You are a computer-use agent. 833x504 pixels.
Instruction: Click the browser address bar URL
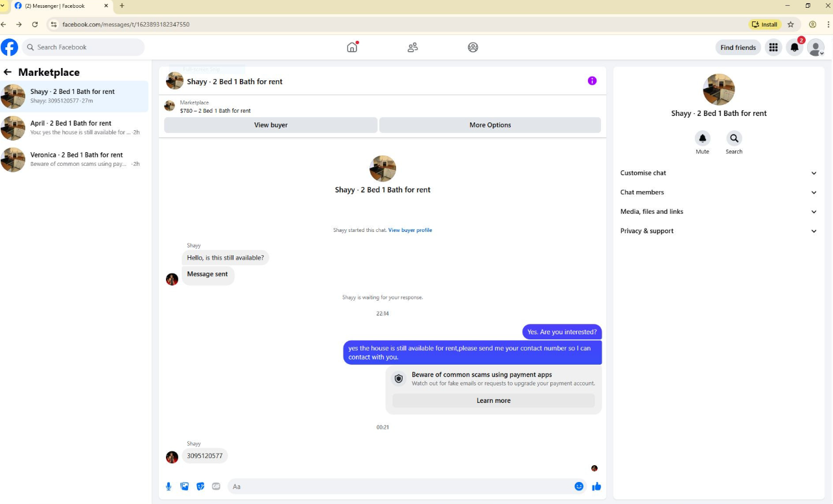(x=126, y=25)
